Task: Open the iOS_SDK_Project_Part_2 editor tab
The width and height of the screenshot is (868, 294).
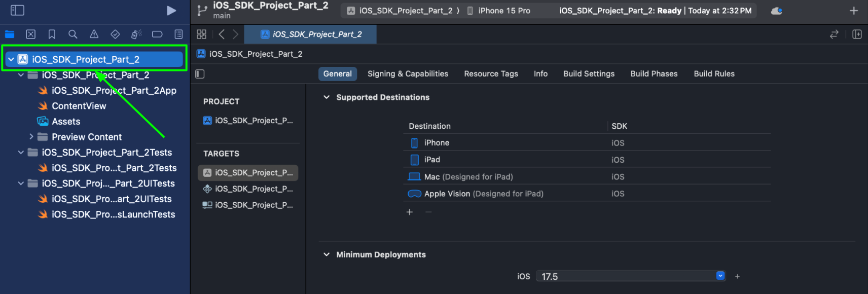Action: coord(311,34)
